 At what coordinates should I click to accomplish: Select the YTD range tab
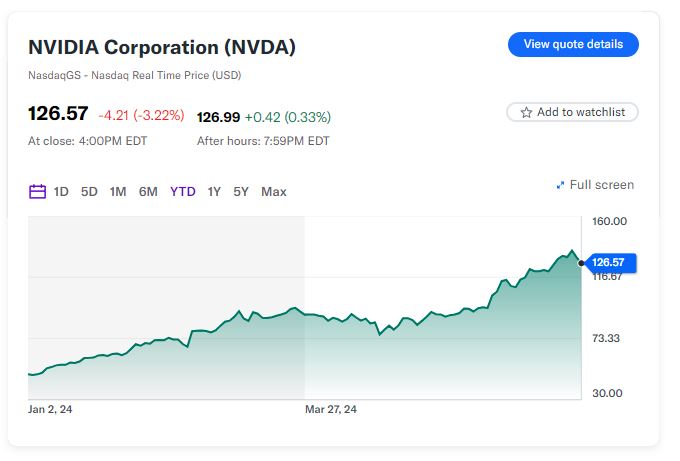(183, 192)
